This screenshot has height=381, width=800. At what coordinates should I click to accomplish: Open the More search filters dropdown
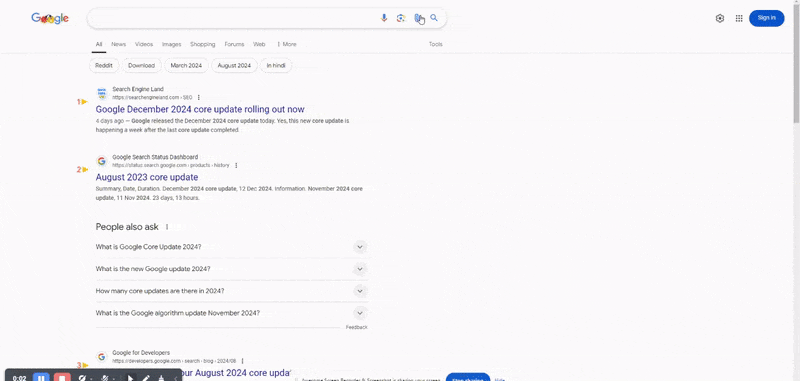287,44
